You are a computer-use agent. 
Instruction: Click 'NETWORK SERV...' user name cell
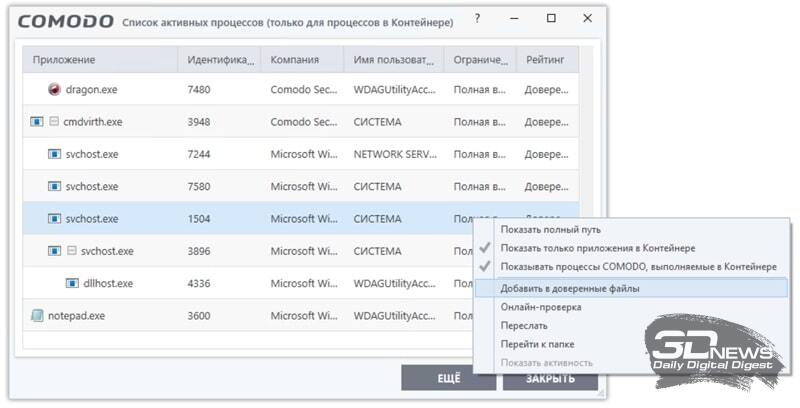[395, 154]
